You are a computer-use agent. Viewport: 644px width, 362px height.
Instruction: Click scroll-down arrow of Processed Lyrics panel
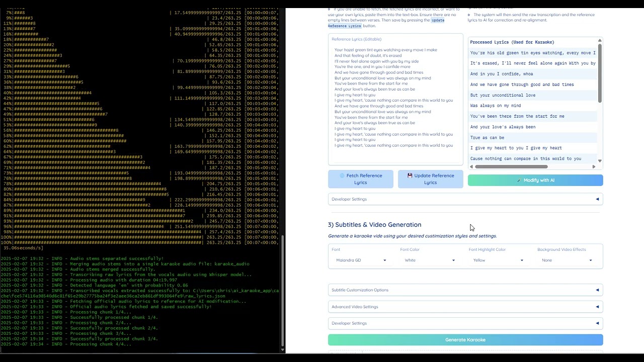[600, 161]
